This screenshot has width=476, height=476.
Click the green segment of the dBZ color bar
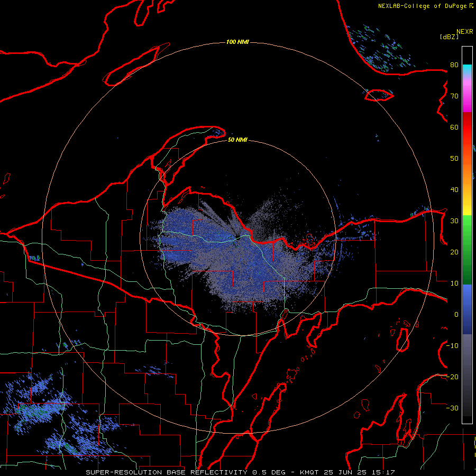pos(467,250)
